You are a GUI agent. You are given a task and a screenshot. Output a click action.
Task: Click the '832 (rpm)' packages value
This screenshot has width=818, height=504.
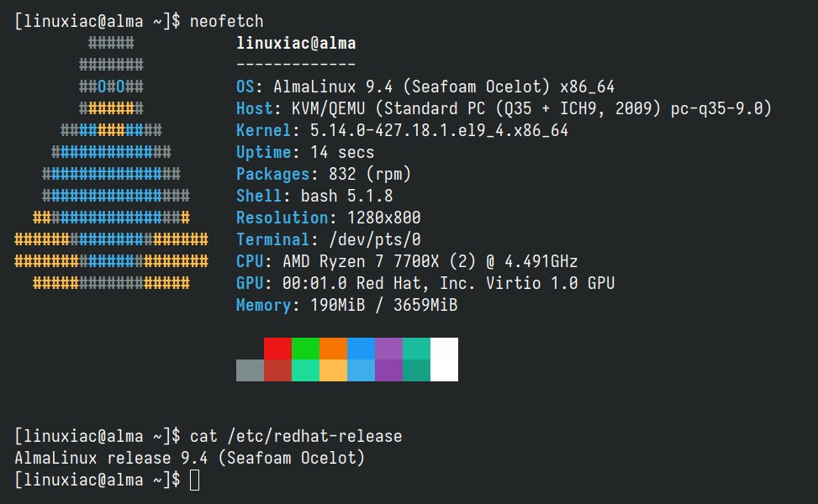pyautogui.click(x=370, y=174)
